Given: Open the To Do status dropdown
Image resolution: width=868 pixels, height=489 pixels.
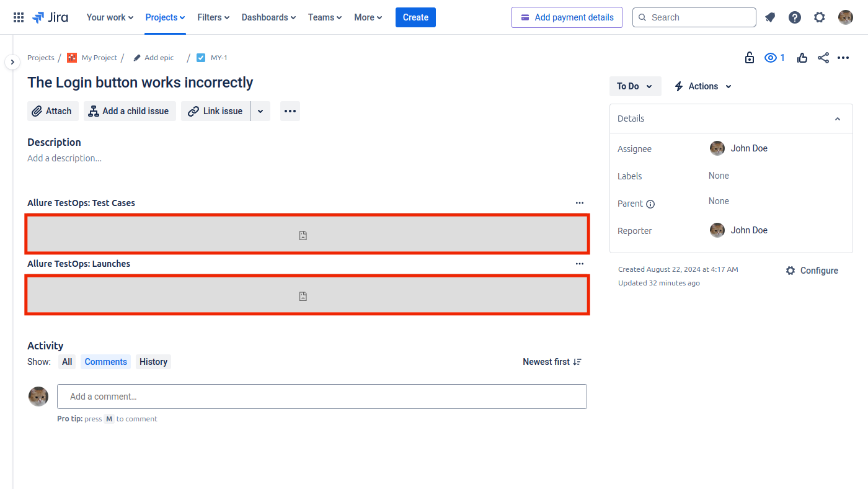Looking at the screenshot, I should pos(635,86).
